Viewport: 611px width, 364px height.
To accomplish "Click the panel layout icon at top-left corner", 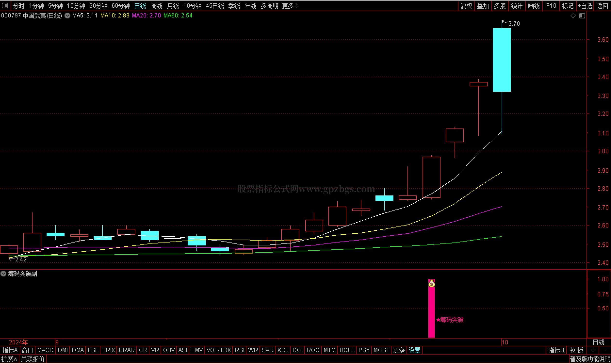I will pos(5,5).
